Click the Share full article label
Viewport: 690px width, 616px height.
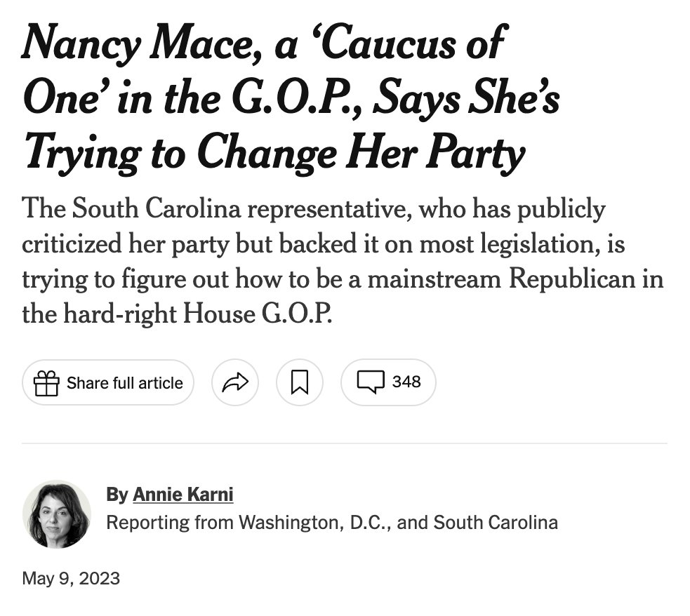(x=124, y=383)
